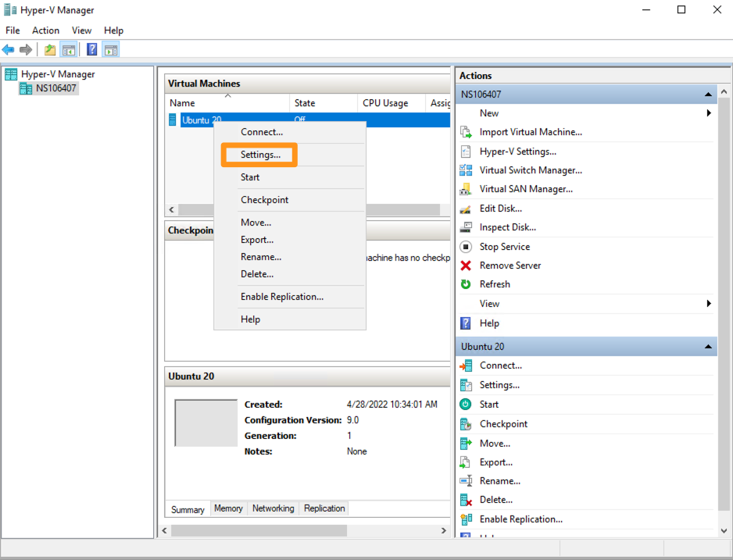The image size is (733, 560).
Task: Open the Action menu in menu bar
Action: click(x=45, y=30)
